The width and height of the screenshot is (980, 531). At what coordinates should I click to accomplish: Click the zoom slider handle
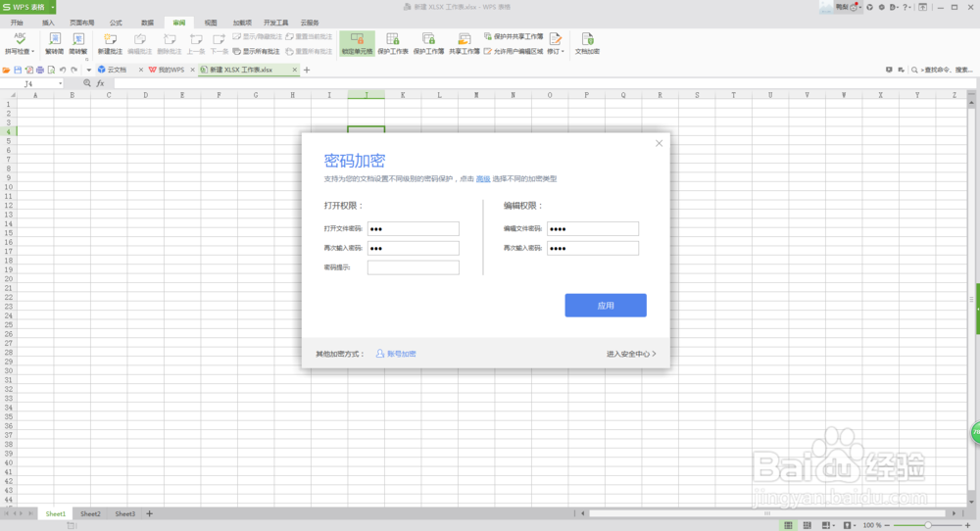coord(928,525)
